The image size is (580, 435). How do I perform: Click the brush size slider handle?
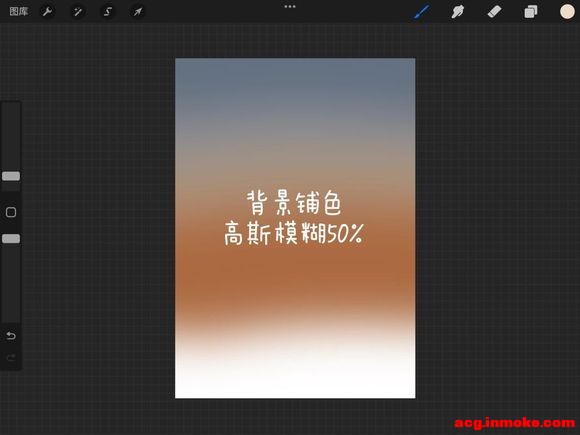tap(11, 176)
